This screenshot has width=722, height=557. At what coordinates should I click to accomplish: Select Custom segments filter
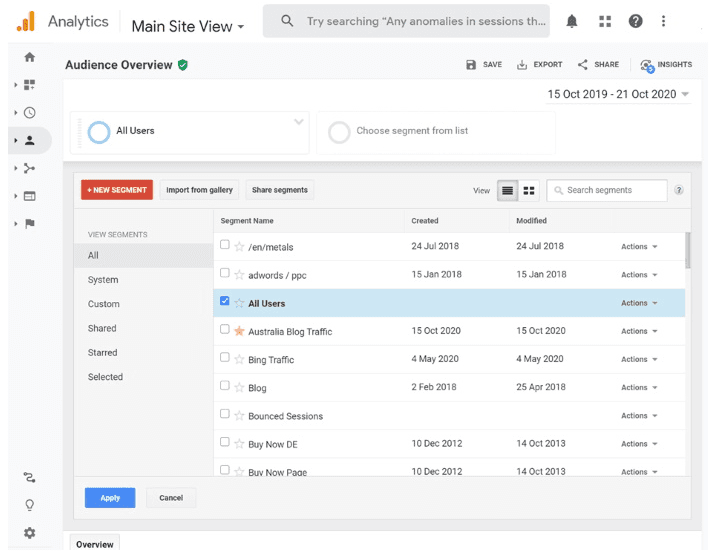(104, 304)
